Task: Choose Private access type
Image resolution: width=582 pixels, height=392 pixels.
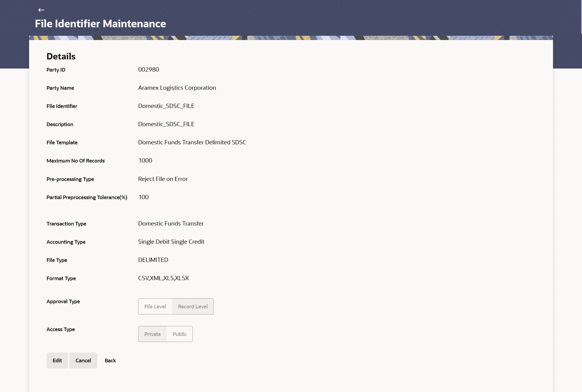Action: tap(152, 334)
